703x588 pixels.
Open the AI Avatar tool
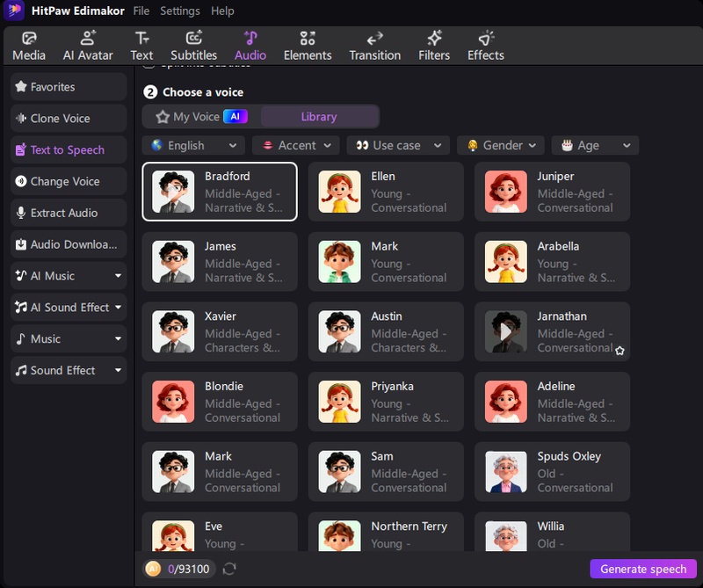coord(88,46)
